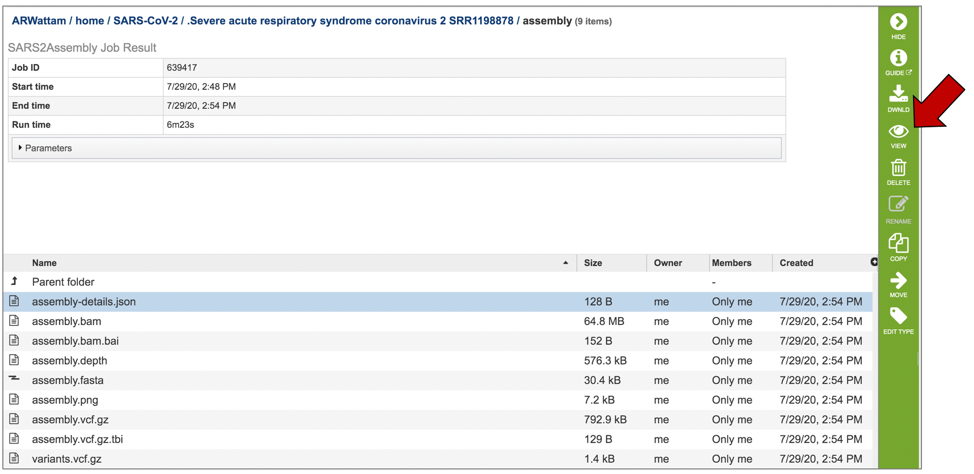Click the Move arrow icon
Screen dimensions: 974x474
898,282
